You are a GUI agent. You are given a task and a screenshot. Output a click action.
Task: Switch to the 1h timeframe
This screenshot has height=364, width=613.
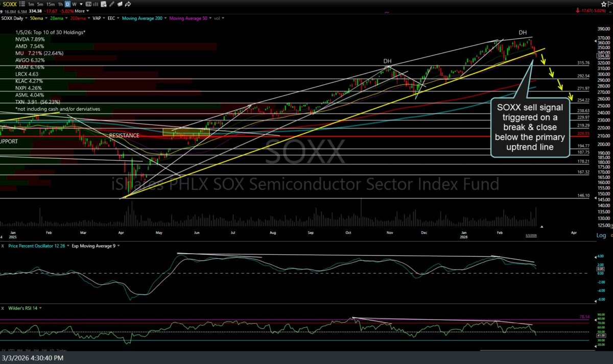tap(60, 4)
